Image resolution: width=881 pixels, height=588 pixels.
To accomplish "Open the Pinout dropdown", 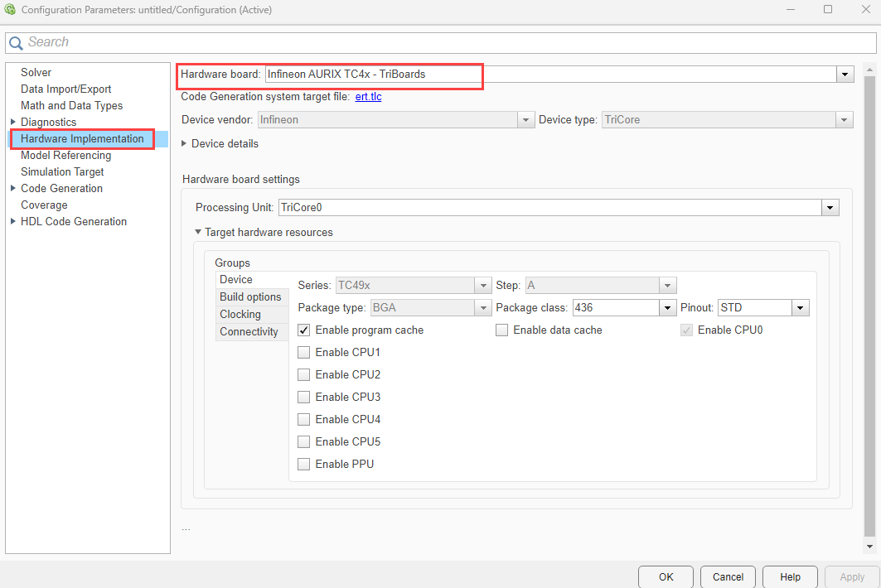I will coord(800,308).
